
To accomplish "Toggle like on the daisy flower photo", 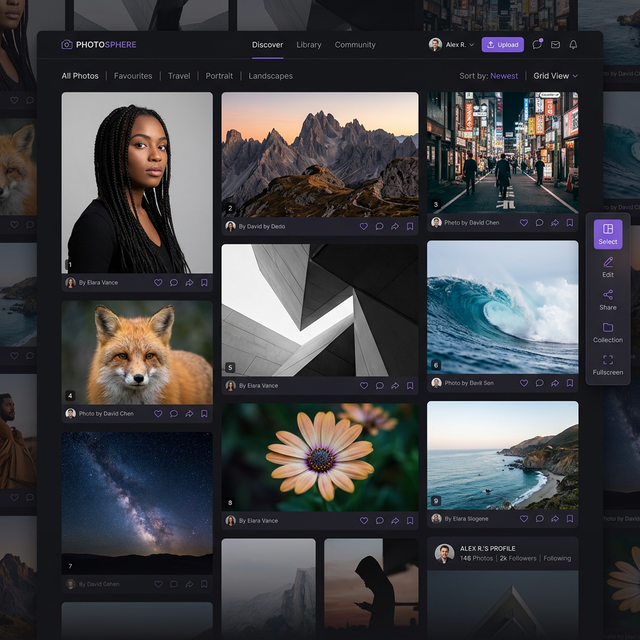I will coord(364,520).
